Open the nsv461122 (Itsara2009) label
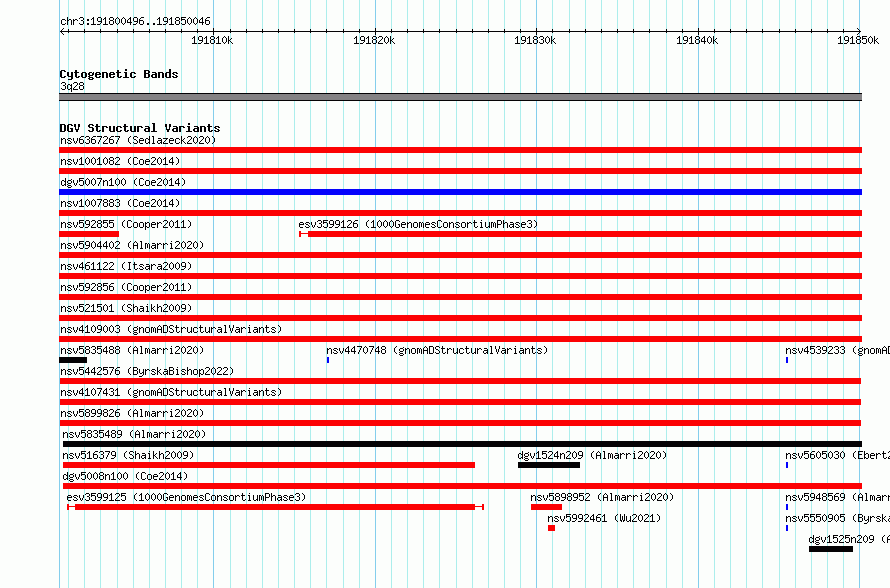The image size is (890, 588). 126,266
